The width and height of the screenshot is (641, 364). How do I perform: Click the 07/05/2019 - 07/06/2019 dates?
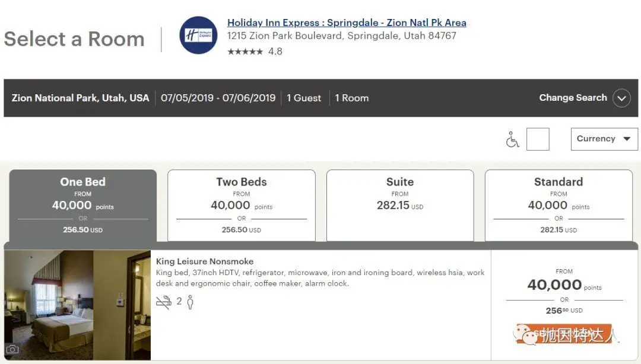(x=218, y=98)
